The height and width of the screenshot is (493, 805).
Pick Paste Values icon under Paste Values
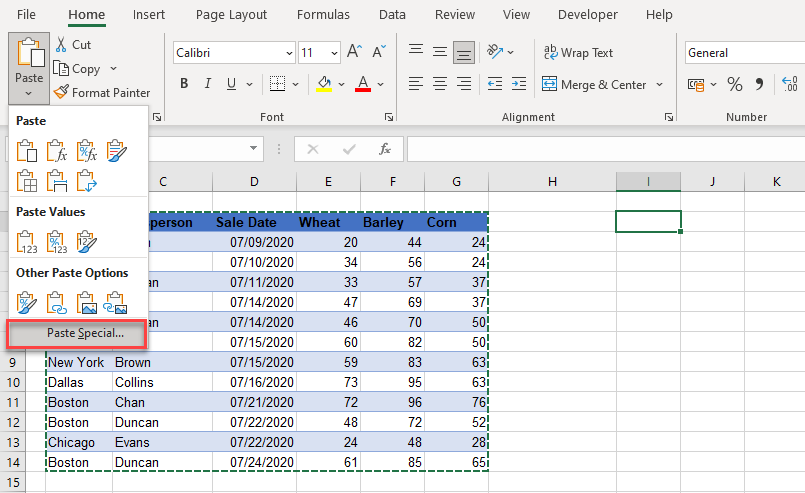pos(27,242)
